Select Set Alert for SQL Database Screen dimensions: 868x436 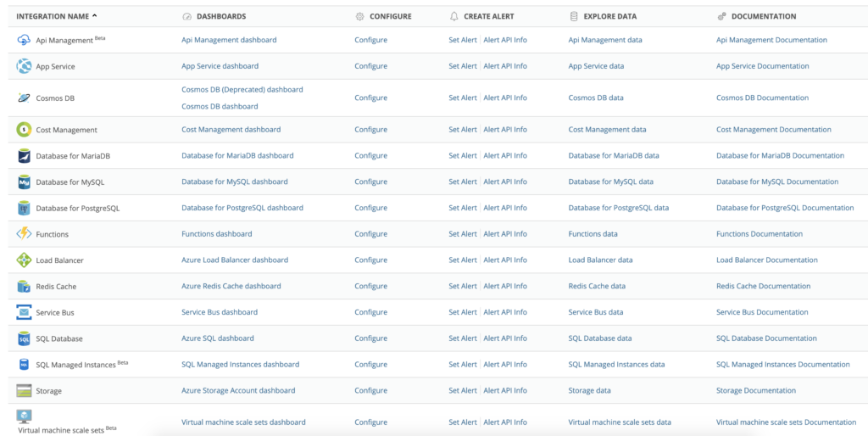[463, 338]
